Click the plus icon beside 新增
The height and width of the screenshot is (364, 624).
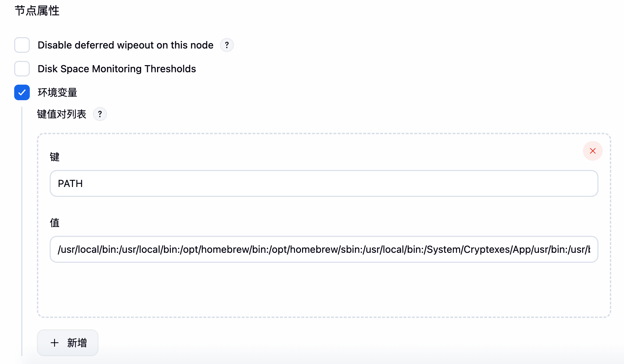[x=55, y=343]
